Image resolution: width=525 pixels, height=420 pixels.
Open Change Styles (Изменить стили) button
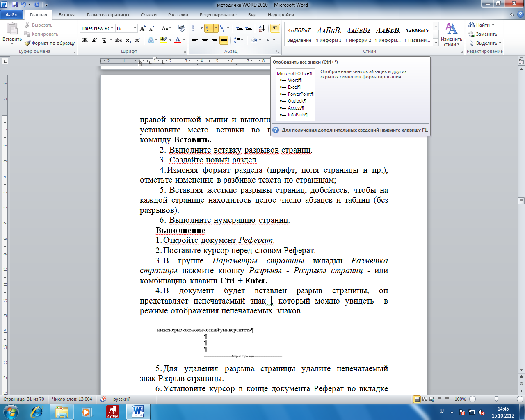452,34
